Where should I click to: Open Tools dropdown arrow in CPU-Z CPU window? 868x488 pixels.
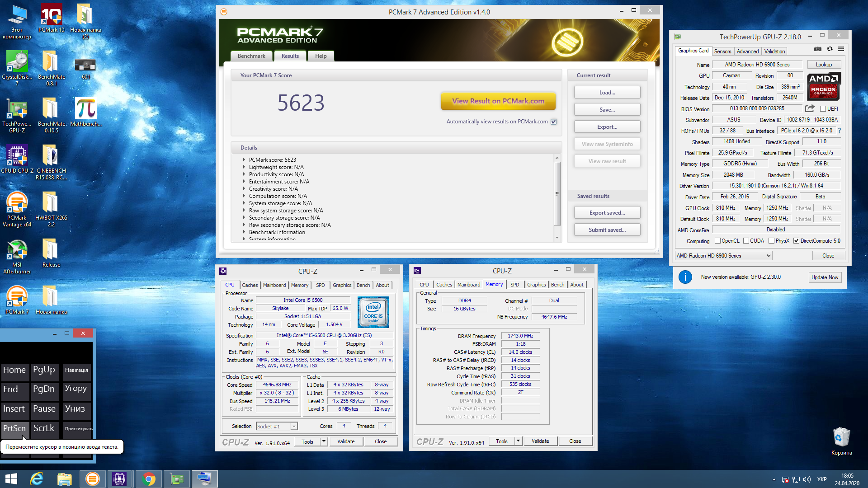pyautogui.click(x=324, y=441)
